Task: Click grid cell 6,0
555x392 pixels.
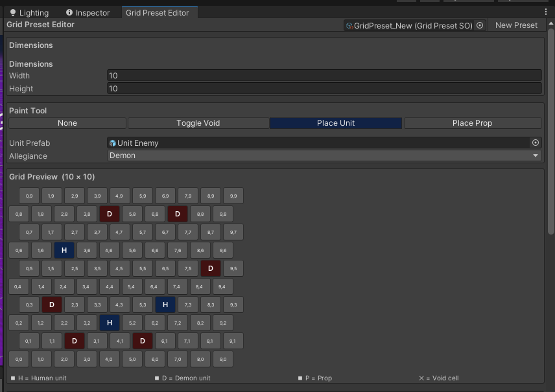Action: pyautogui.click(x=155, y=359)
